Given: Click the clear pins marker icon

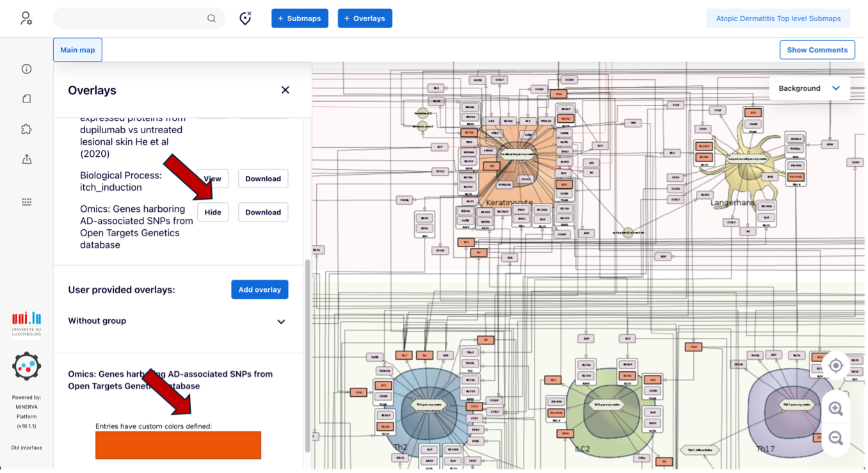Looking at the screenshot, I should [x=245, y=19].
